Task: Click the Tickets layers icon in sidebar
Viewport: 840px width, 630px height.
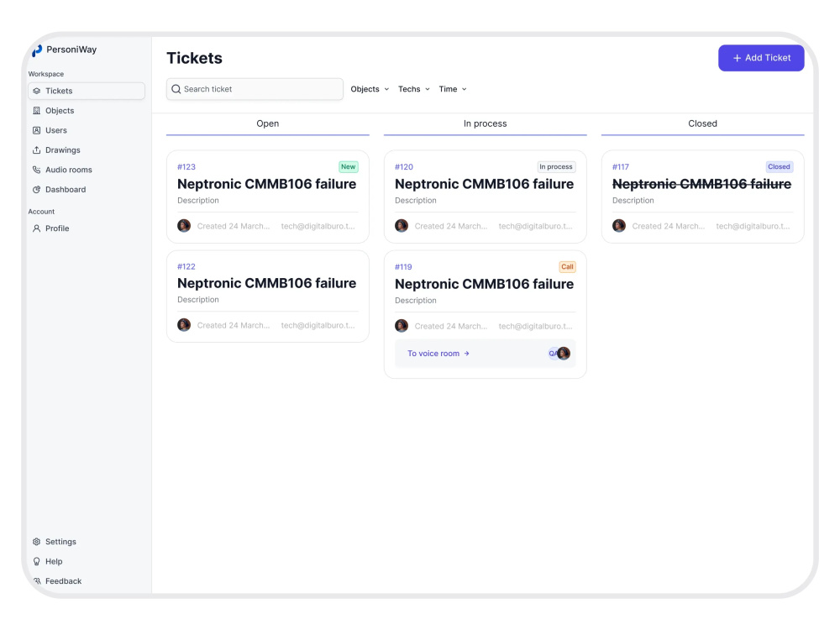Action: coord(36,91)
